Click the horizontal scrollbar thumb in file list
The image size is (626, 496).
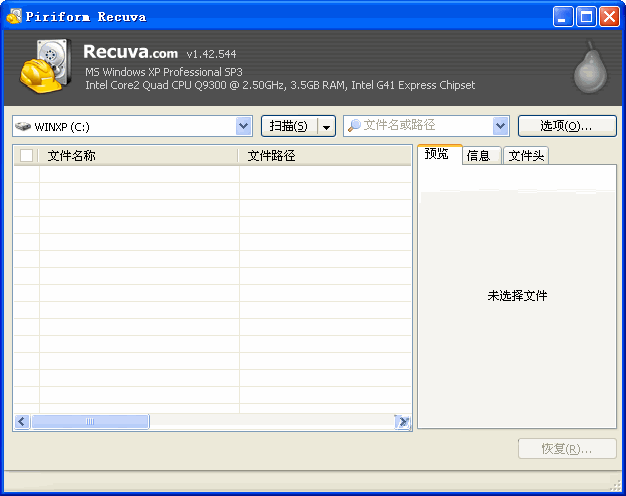pos(90,422)
